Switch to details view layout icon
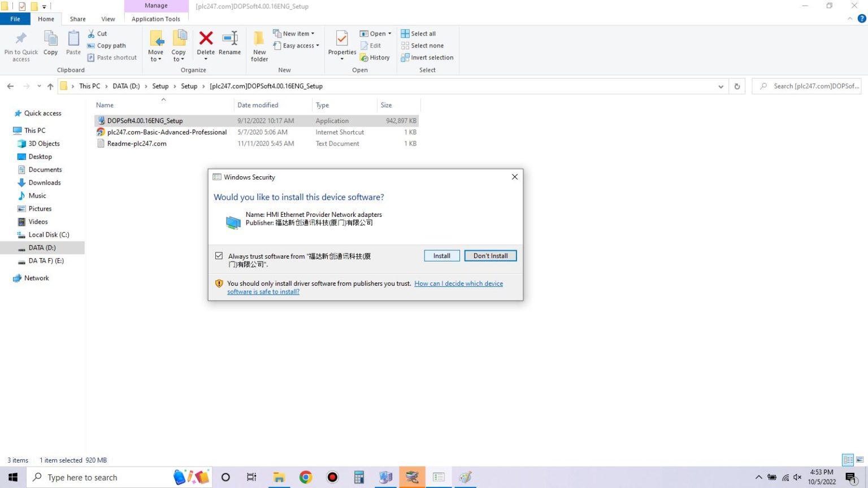Viewport: 868px width, 488px height. point(848,460)
